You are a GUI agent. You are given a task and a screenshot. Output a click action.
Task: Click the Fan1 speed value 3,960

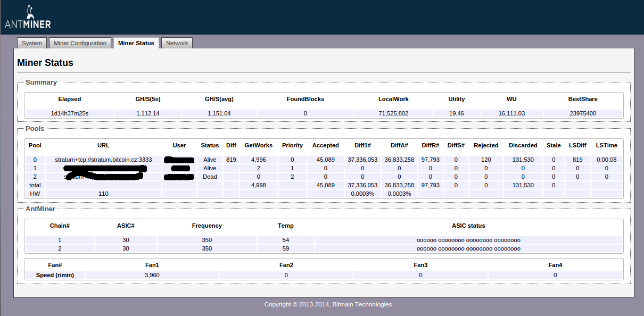[x=152, y=275]
